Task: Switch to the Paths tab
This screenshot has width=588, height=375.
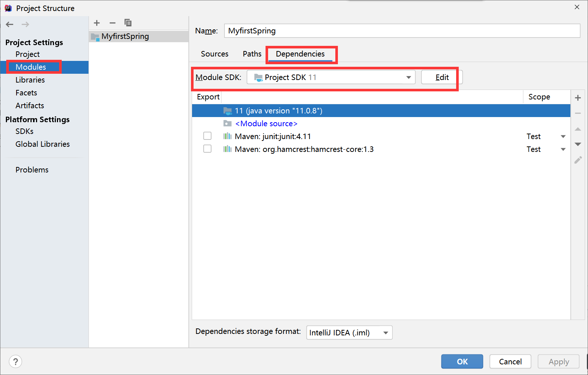Action: [x=252, y=54]
